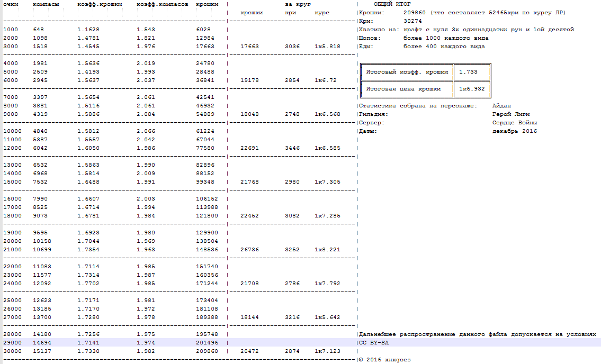The height and width of the screenshot is (364, 601).
Task: Click the value 1.733 in the summary table
Action: pos(468,72)
